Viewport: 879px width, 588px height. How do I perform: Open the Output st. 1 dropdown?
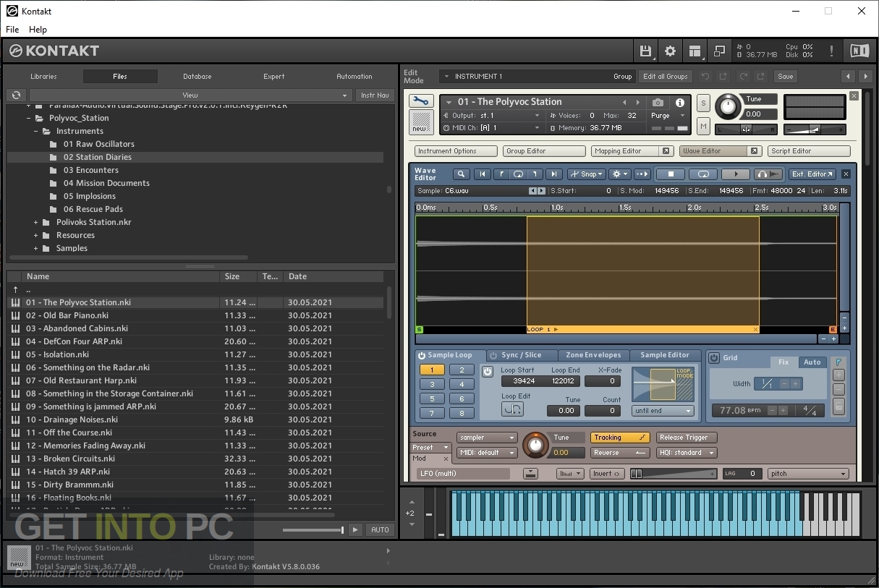coord(492,116)
